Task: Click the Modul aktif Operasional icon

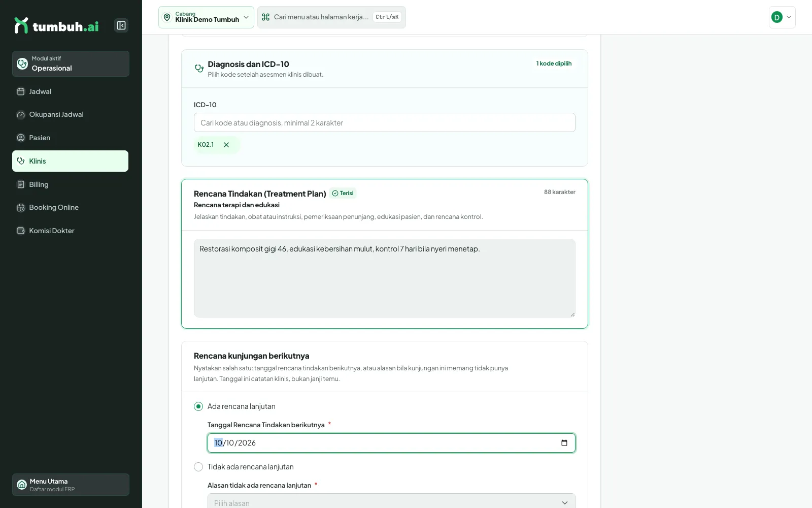Action: coord(22,63)
